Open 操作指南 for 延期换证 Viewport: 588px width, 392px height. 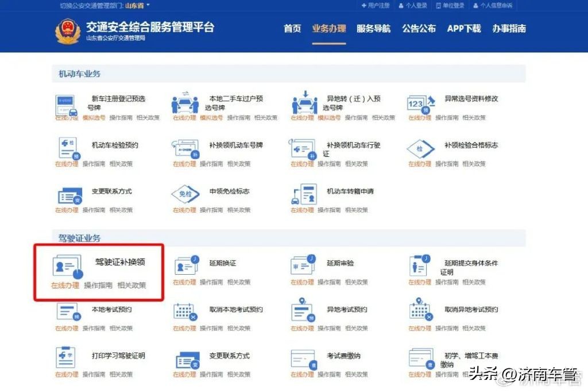214,282
